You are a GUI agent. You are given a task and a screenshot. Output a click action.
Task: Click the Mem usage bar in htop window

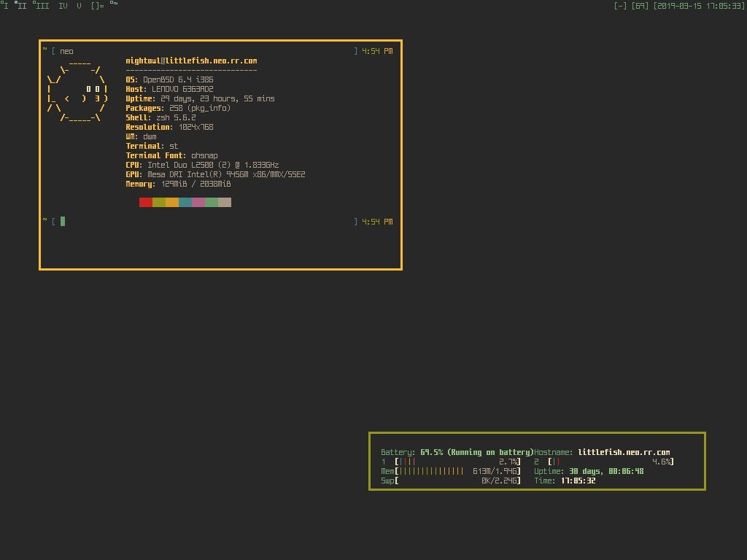(450, 471)
